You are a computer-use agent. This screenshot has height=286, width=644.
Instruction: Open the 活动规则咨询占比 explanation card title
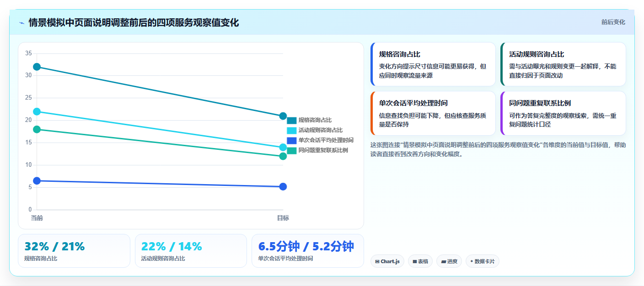tap(537, 54)
